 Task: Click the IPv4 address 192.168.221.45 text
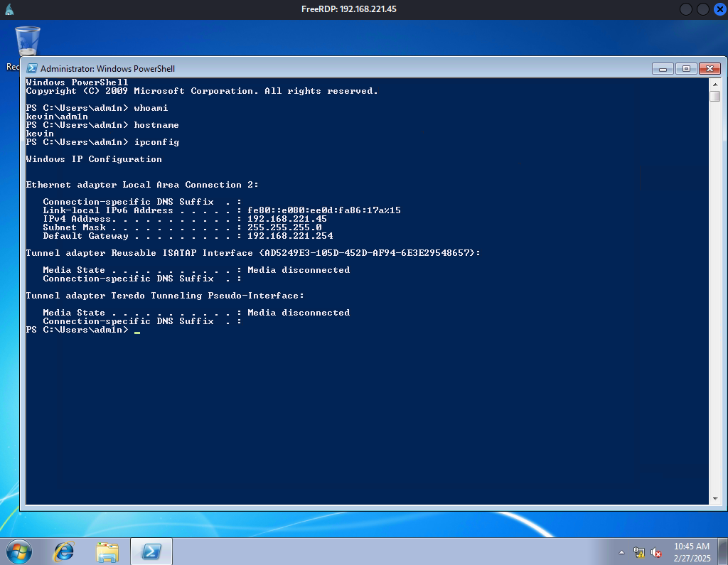click(x=287, y=219)
